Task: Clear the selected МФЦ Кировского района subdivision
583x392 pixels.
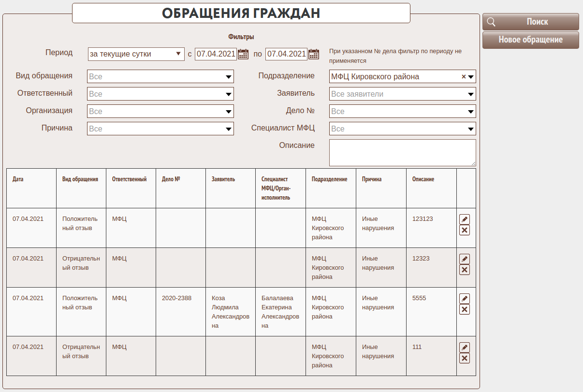Action: [464, 76]
